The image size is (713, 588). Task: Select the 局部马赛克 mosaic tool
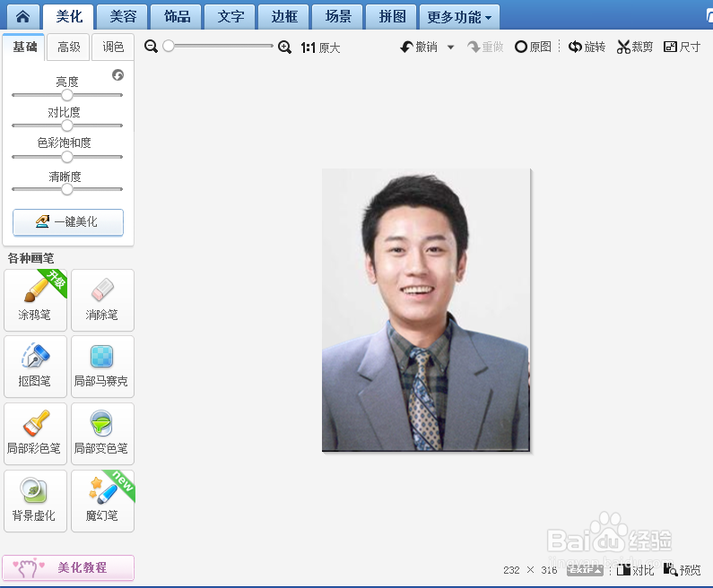pos(102,367)
